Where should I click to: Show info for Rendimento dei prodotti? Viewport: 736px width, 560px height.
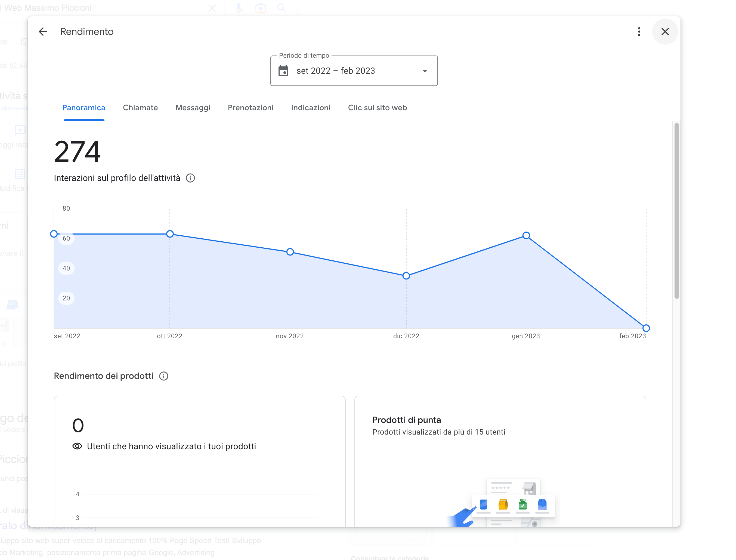pyautogui.click(x=163, y=376)
